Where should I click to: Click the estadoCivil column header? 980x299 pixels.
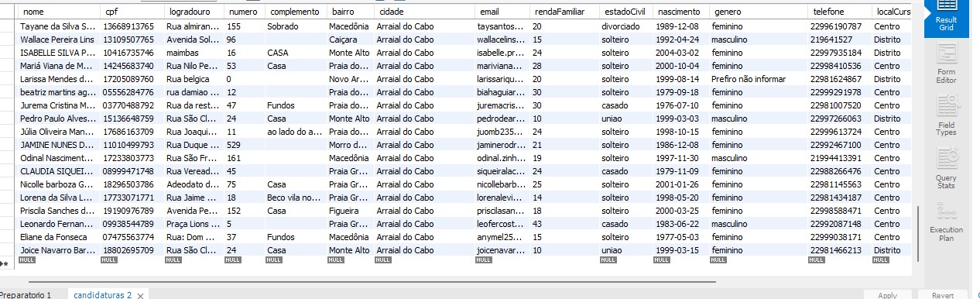click(x=623, y=12)
